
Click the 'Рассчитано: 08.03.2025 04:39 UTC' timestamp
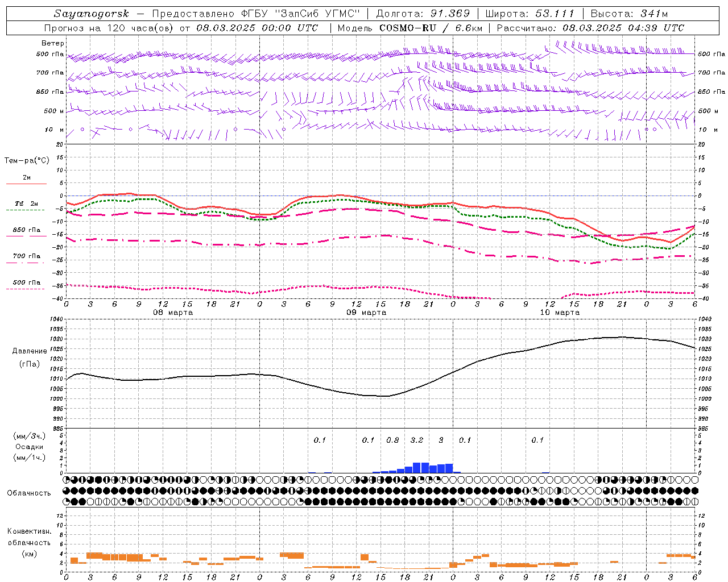pos(590,28)
